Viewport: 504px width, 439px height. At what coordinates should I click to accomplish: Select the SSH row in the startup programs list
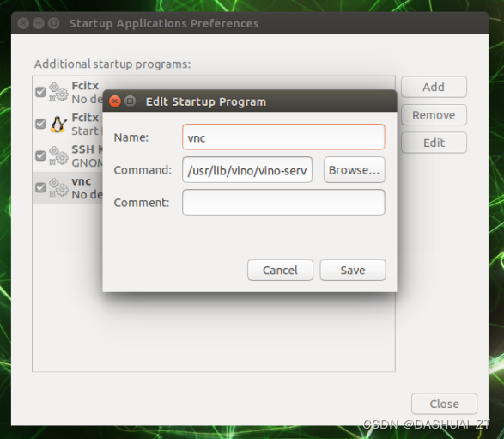point(68,155)
